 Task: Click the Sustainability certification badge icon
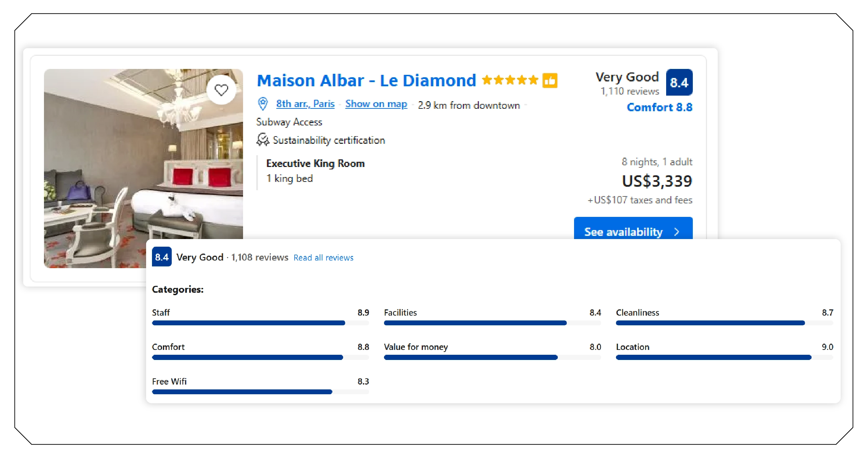pos(262,140)
